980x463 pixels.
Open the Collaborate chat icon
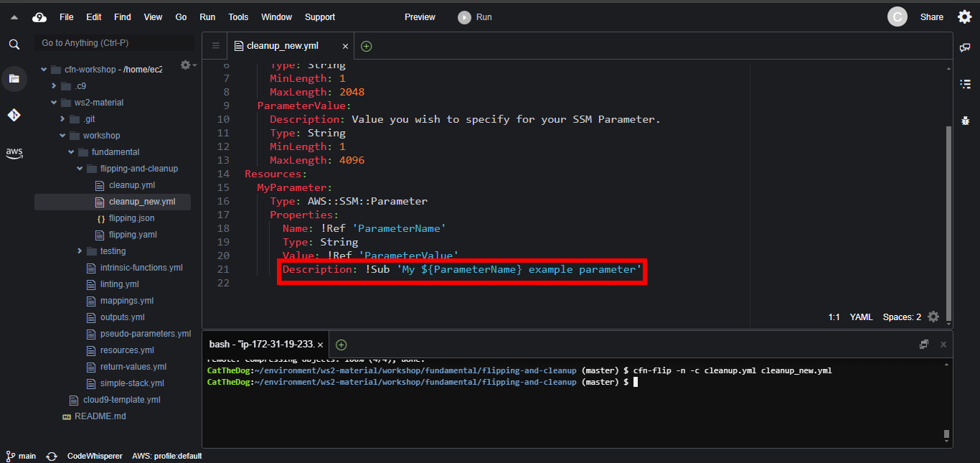965,47
